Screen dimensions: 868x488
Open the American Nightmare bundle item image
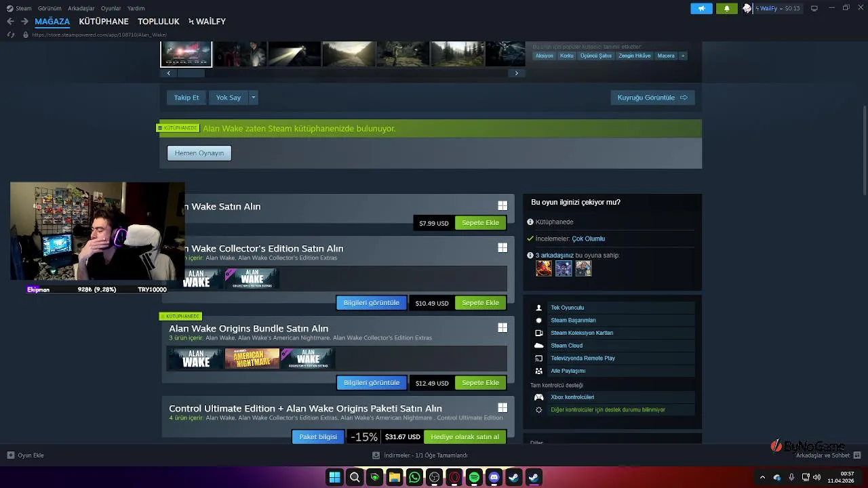point(252,359)
